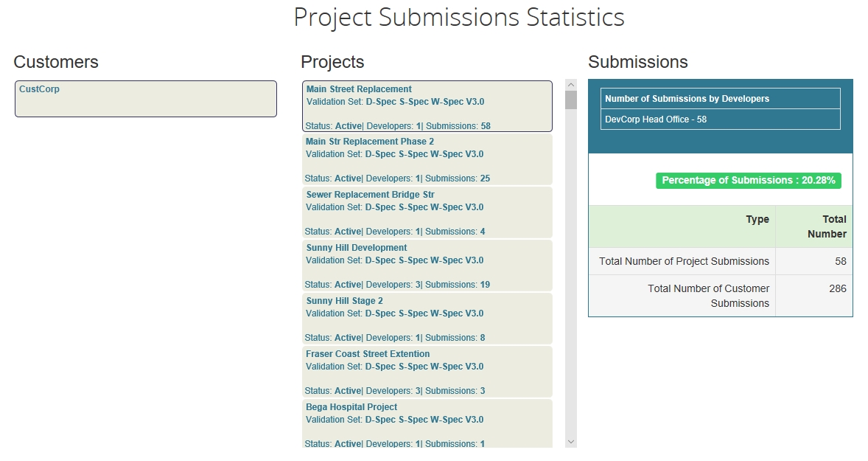This screenshot has height=461, width=868.
Task: Select the CustCorp customer card
Action: (145, 99)
